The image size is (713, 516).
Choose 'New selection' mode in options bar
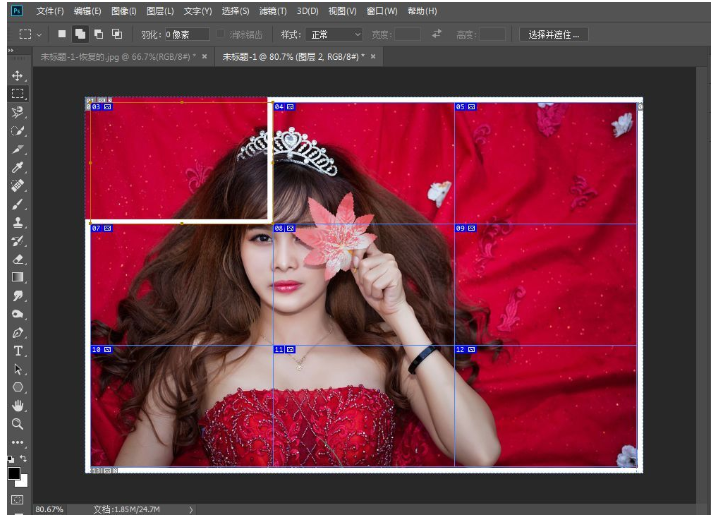pyautogui.click(x=62, y=34)
